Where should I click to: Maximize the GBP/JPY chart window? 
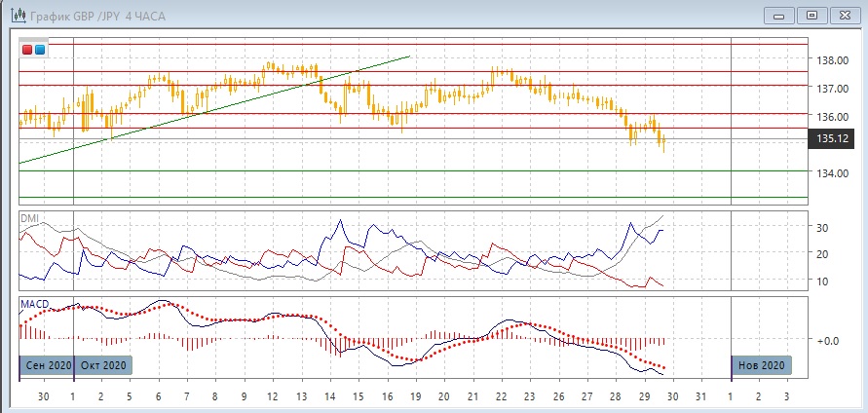click(811, 15)
